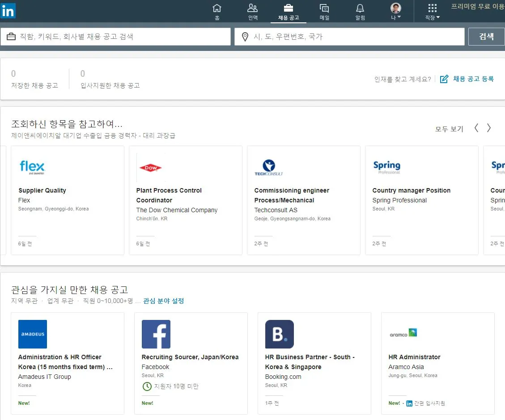Screen dimensions: 505x420
Task: Expand the Work (직장) apps grid dropdown
Action: pos(432,12)
